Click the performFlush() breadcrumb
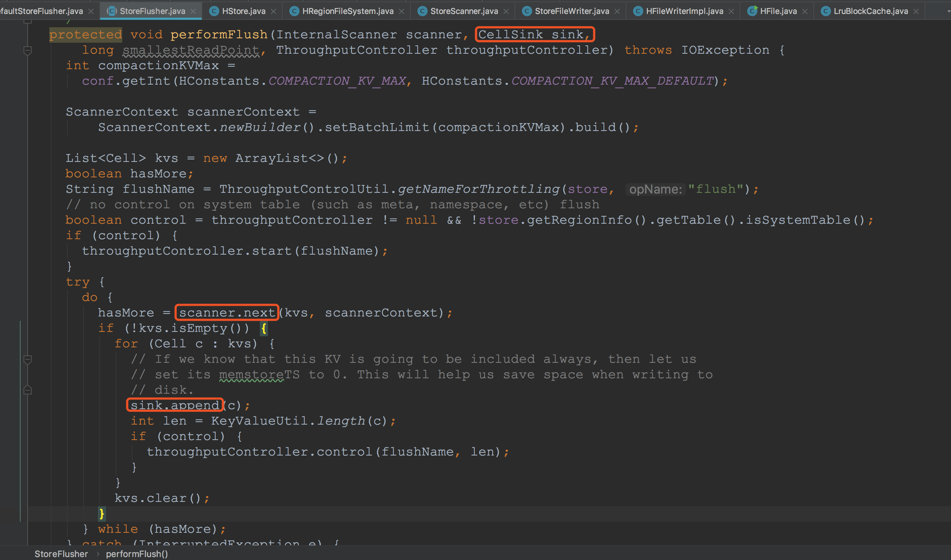Image resolution: width=951 pixels, height=560 pixels. coord(137,554)
